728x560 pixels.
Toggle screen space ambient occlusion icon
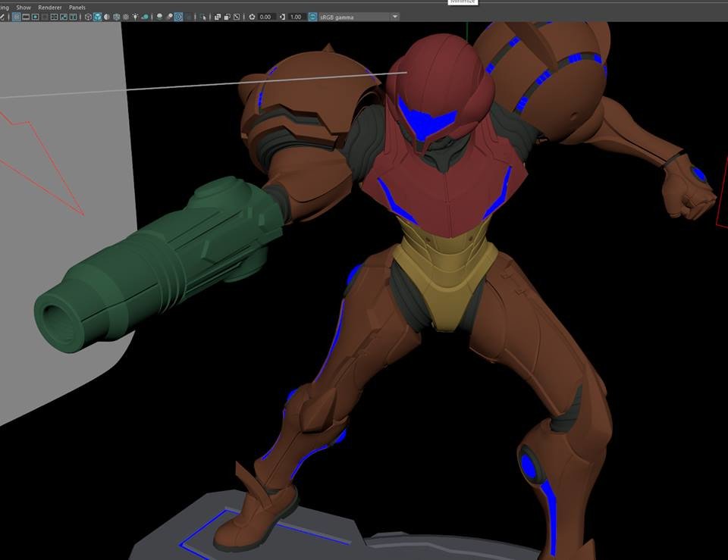(x=160, y=17)
